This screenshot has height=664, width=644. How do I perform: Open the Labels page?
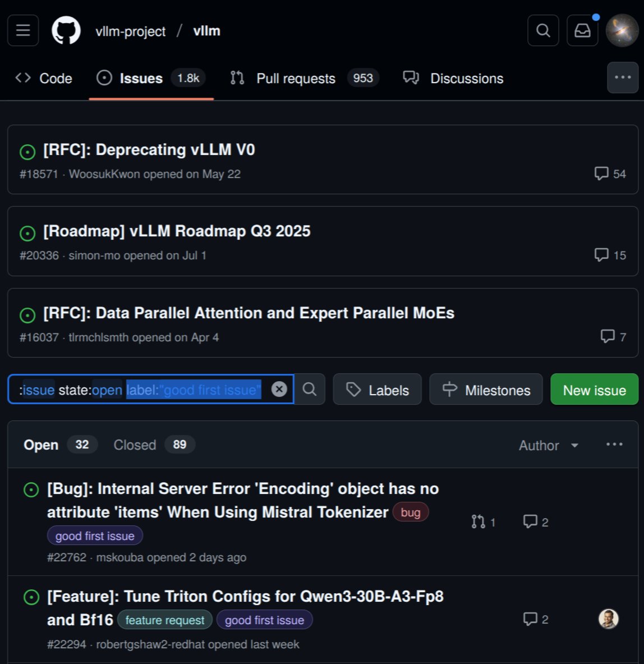click(377, 389)
